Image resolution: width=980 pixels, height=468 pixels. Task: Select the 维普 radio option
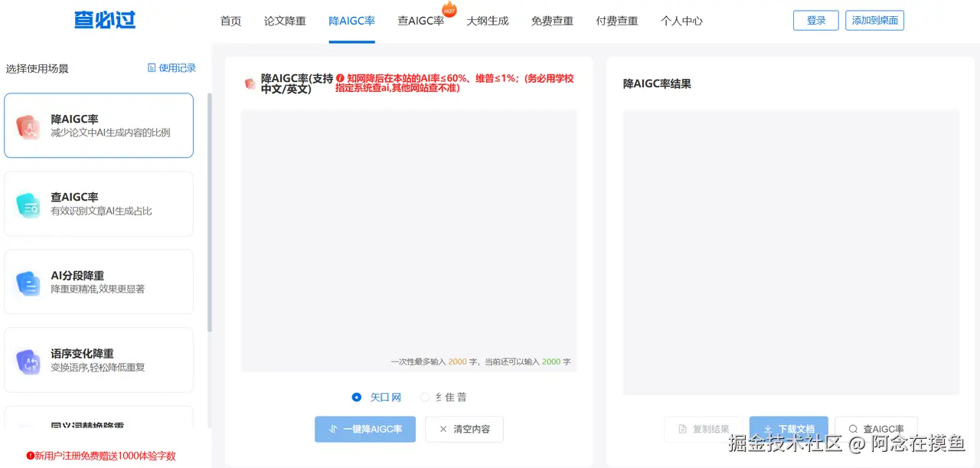425,398
